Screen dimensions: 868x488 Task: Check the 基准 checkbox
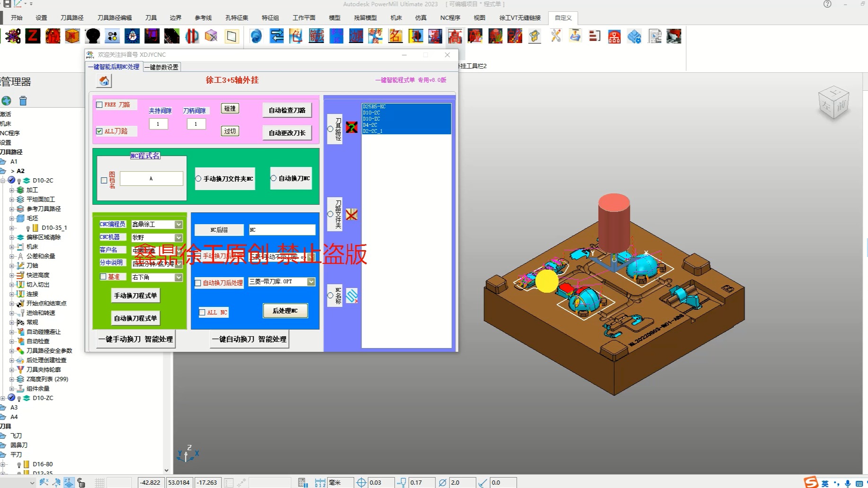(x=103, y=277)
